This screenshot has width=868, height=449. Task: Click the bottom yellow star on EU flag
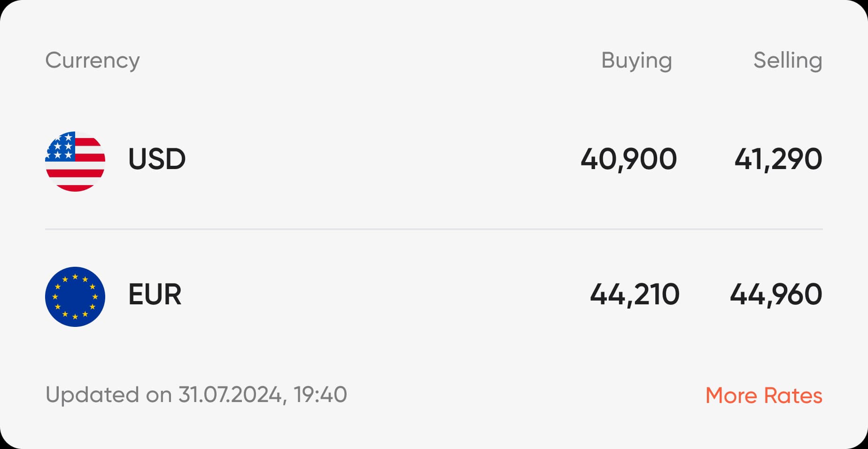(75, 317)
